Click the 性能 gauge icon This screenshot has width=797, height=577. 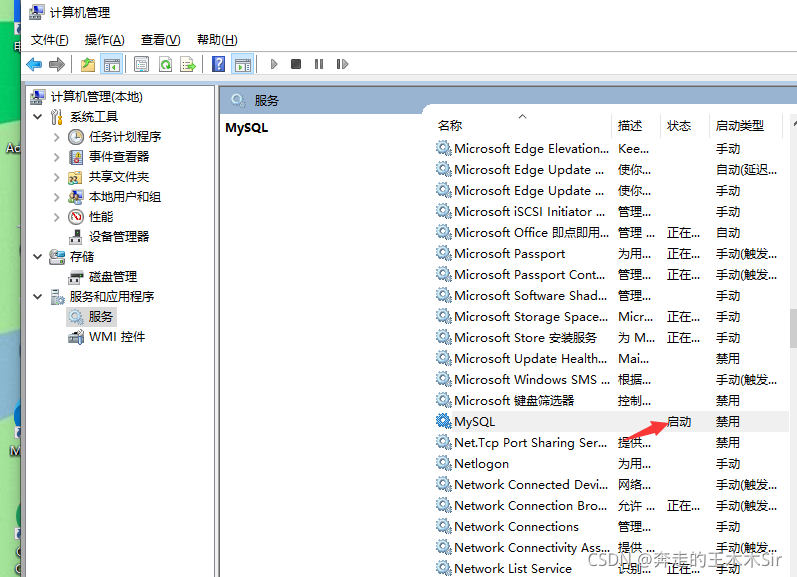tap(76, 217)
